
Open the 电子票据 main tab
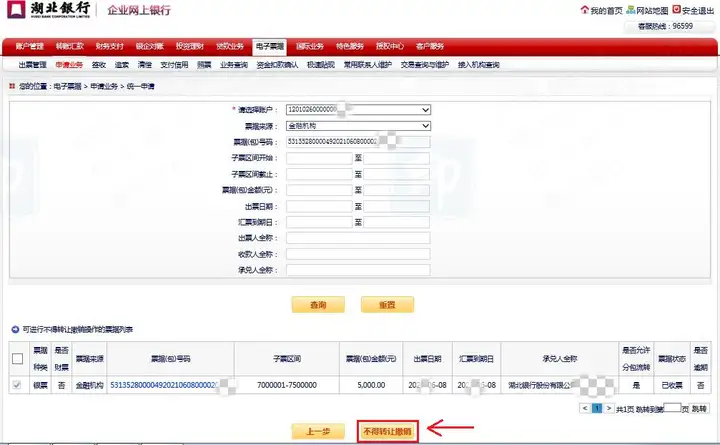pyautogui.click(x=268, y=46)
